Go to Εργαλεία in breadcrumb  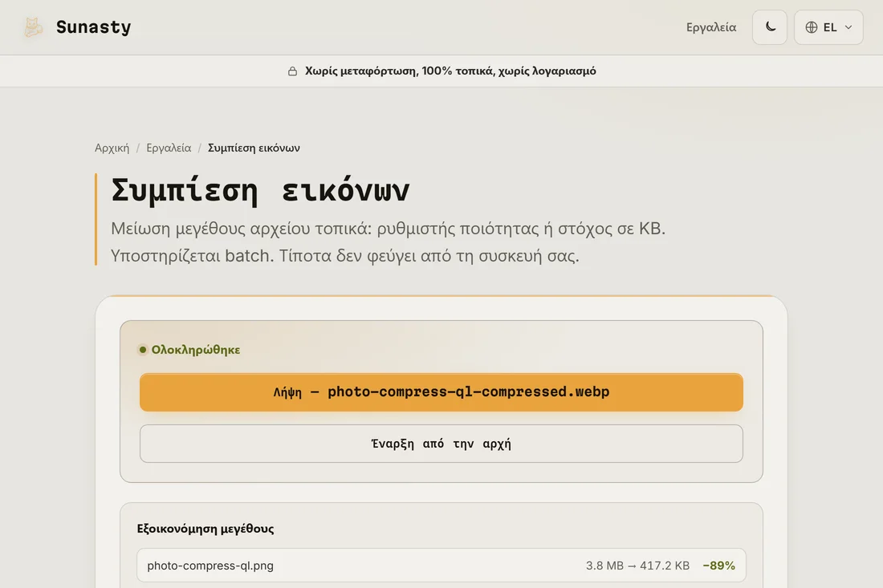(x=169, y=148)
